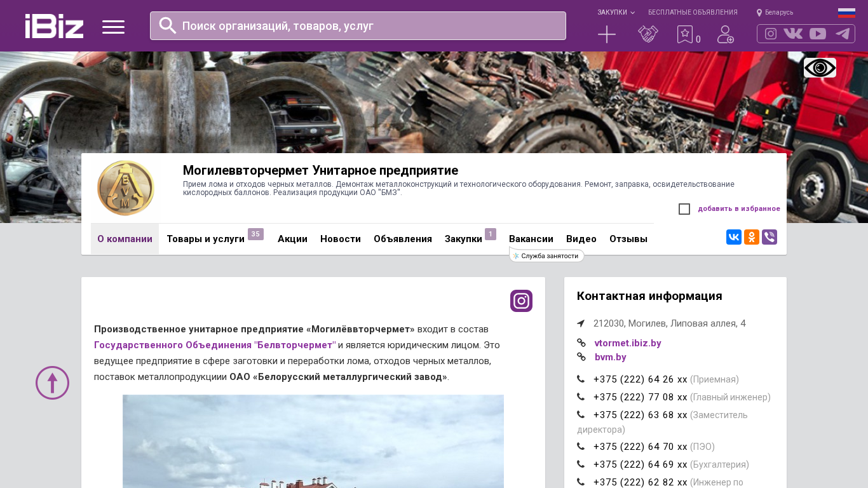Open the Акции tab
This screenshot has height=488, width=868.
click(x=292, y=239)
